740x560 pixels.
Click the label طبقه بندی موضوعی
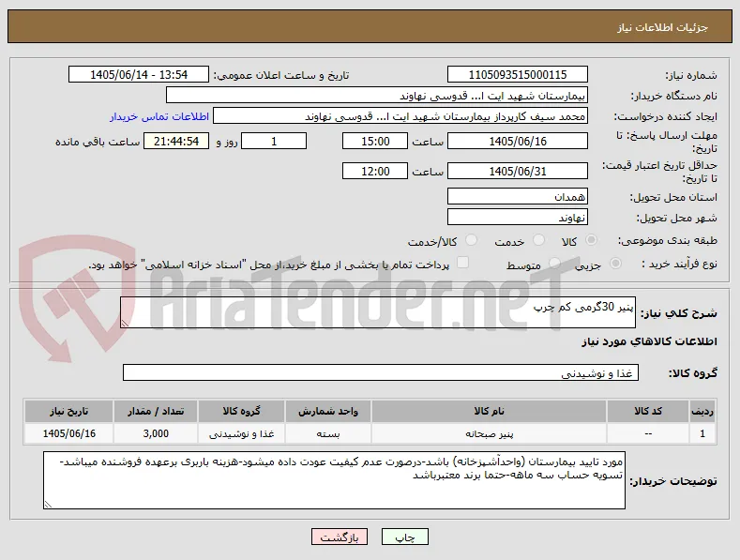pos(668,240)
